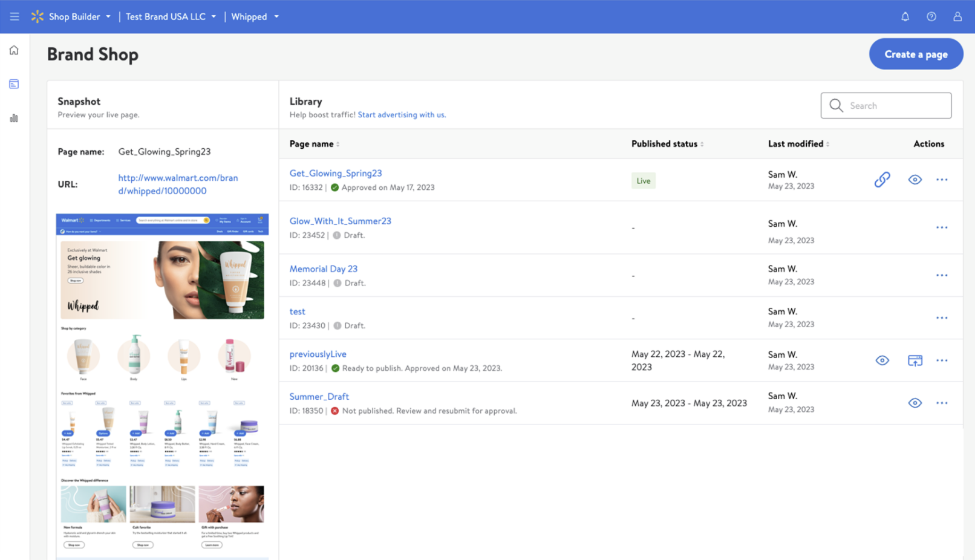This screenshot has height=560, width=975.
Task: Click the help question mark icon
Action: [931, 16]
